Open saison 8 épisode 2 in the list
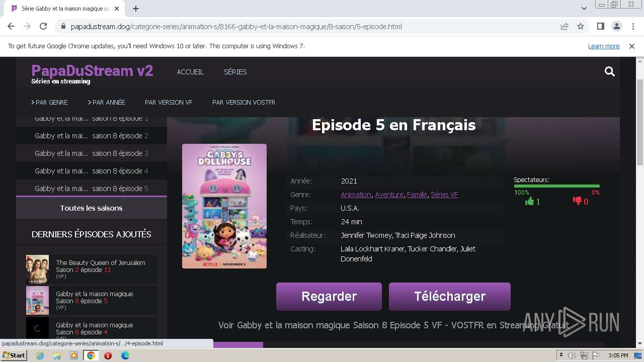The height and width of the screenshot is (362, 644). [x=92, y=136]
